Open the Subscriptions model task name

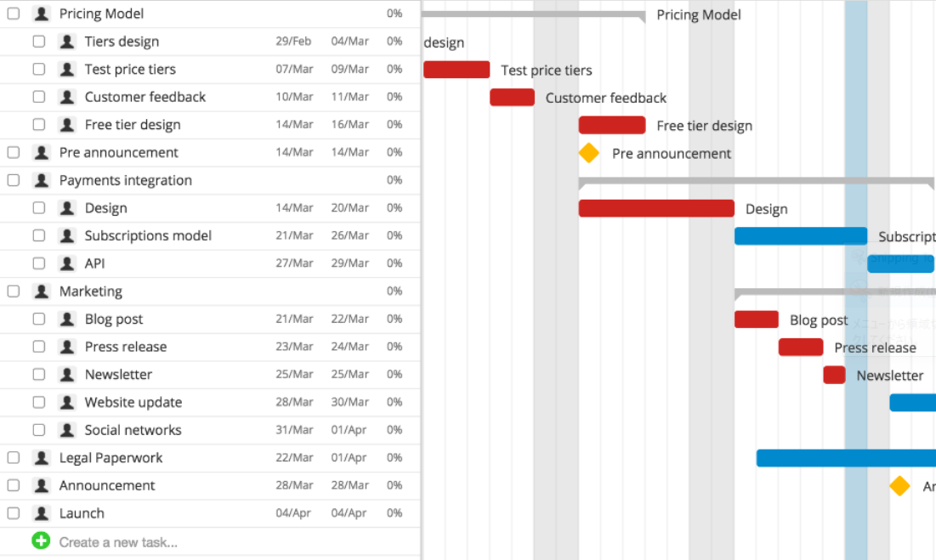coord(148,235)
